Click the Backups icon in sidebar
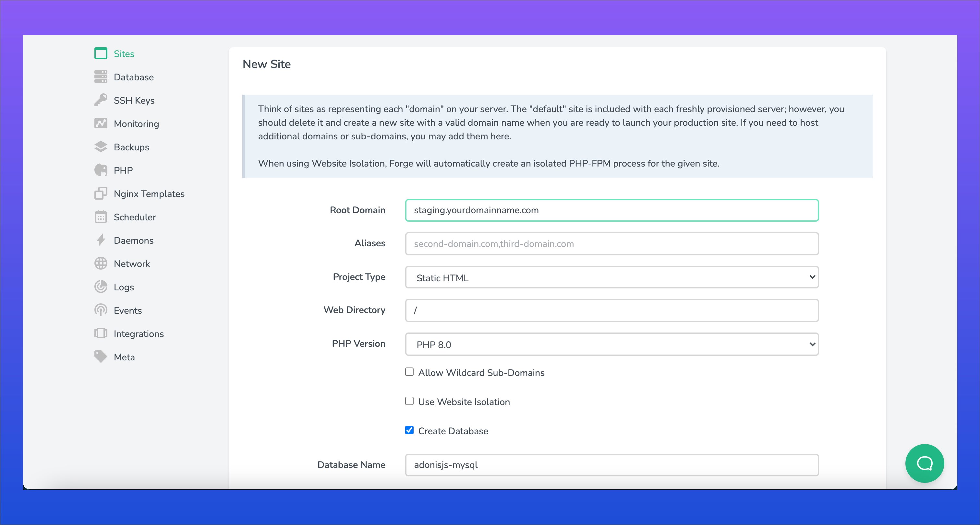This screenshot has width=980, height=525. coord(101,147)
